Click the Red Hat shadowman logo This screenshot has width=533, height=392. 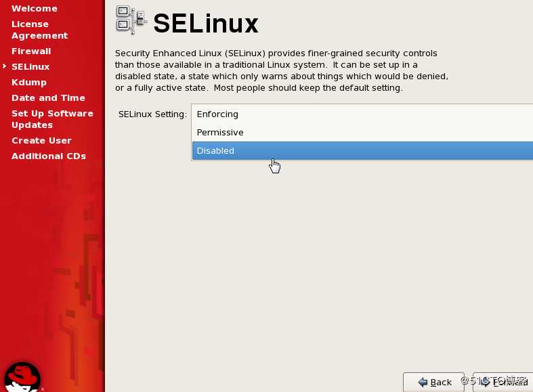(x=22, y=376)
